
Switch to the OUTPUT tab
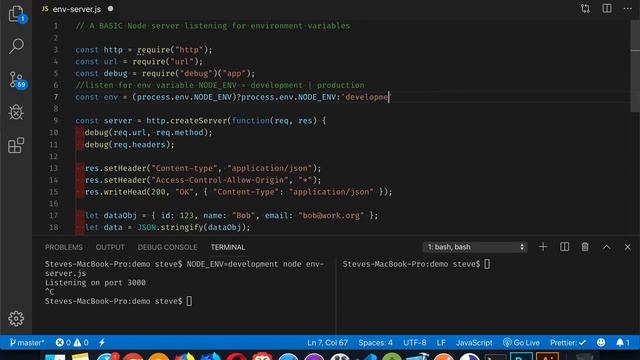tap(110, 247)
